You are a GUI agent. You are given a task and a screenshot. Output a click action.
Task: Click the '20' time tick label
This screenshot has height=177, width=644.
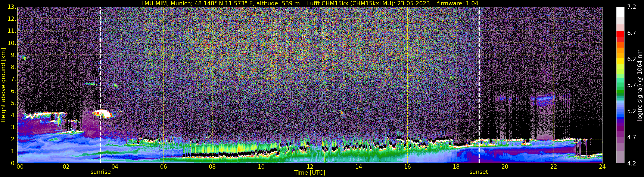tap(505, 166)
